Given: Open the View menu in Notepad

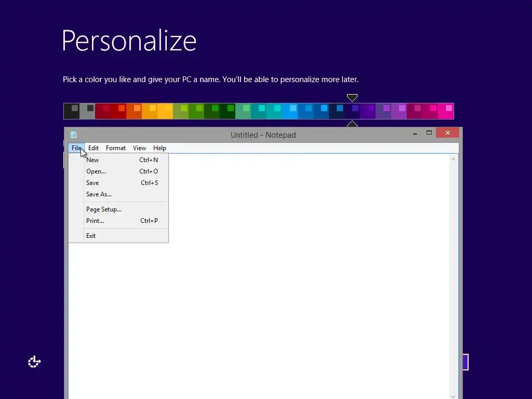Looking at the screenshot, I should pyautogui.click(x=139, y=148).
